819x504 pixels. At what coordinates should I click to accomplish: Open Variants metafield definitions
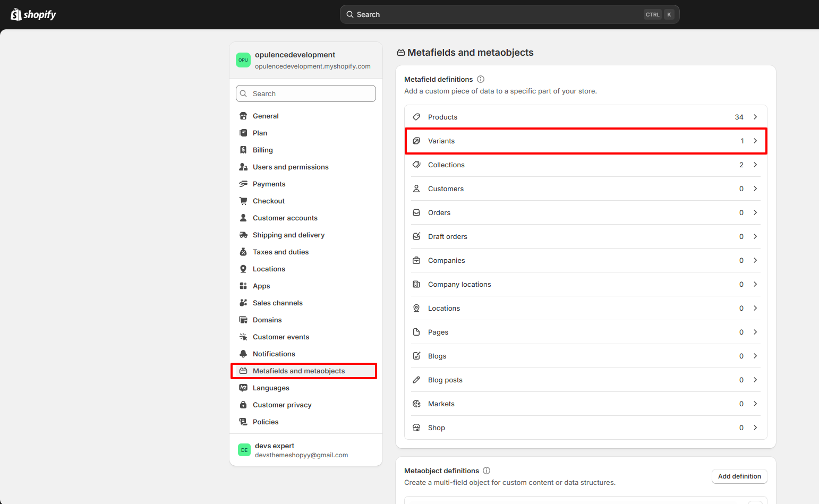pyautogui.click(x=586, y=141)
